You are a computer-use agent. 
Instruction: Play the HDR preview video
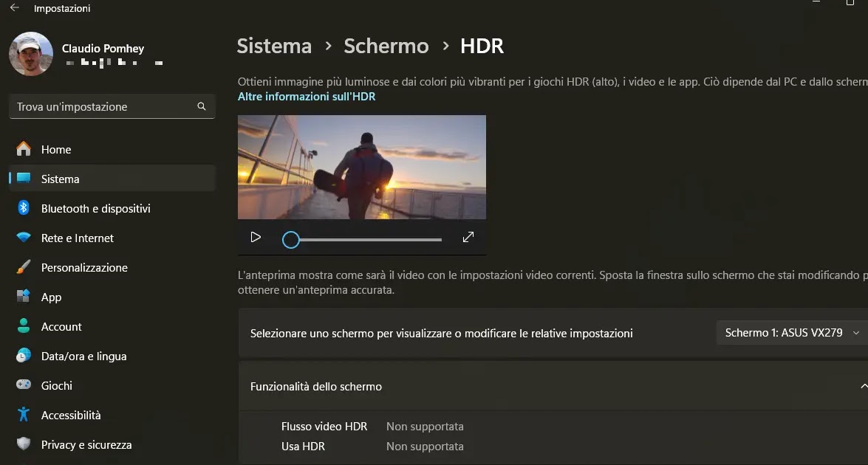256,238
